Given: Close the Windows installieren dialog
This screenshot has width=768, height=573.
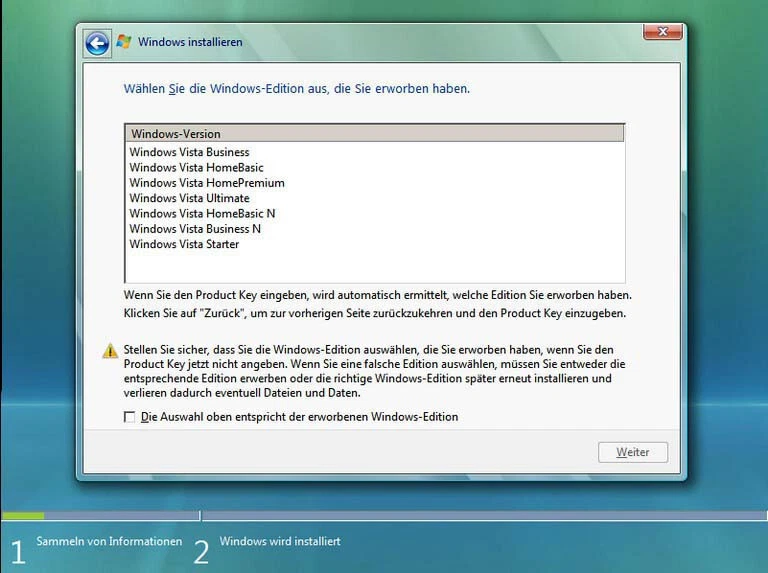Looking at the screenshot, I should coord(663,32).
